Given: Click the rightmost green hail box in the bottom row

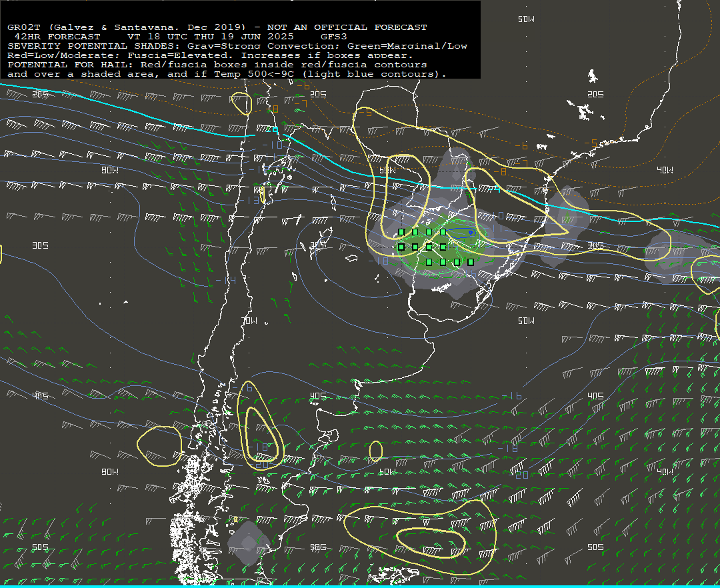Looking at the screenshot, I should tap(471, 262).
